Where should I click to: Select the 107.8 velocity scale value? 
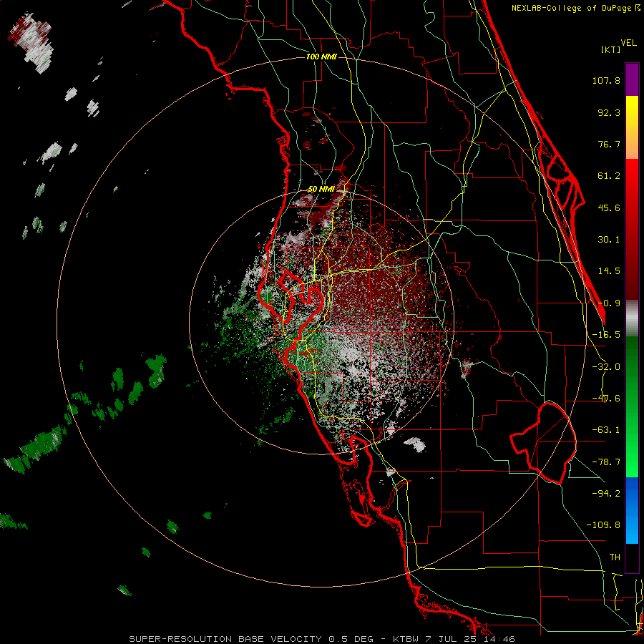click(606, 80)
